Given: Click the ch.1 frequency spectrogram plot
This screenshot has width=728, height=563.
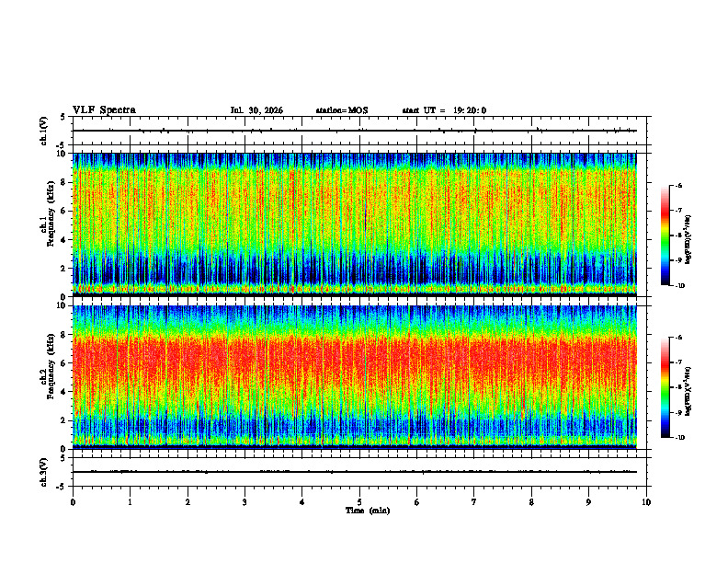Looking at the screenshot, I should 354,224.
